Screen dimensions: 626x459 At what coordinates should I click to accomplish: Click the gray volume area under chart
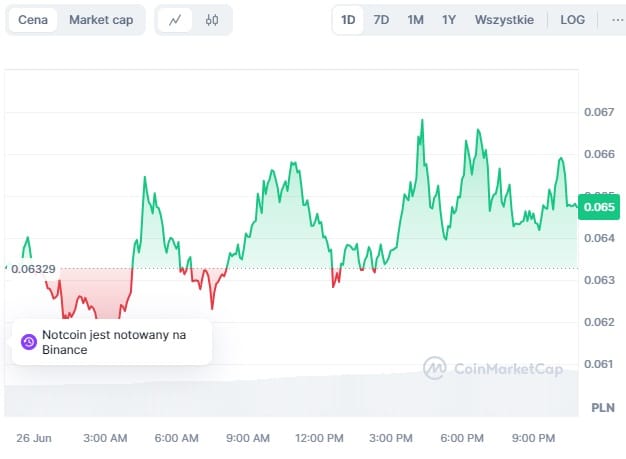[300, 395]
